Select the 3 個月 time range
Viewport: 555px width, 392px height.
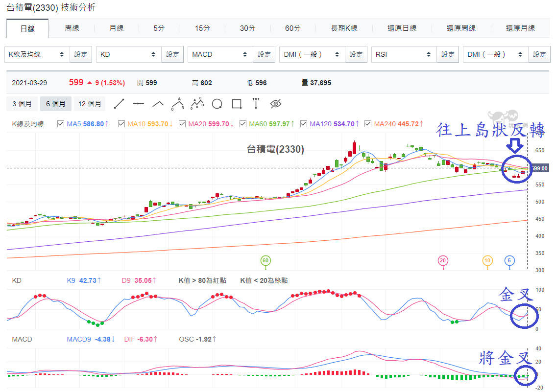[x=22, y=104]
